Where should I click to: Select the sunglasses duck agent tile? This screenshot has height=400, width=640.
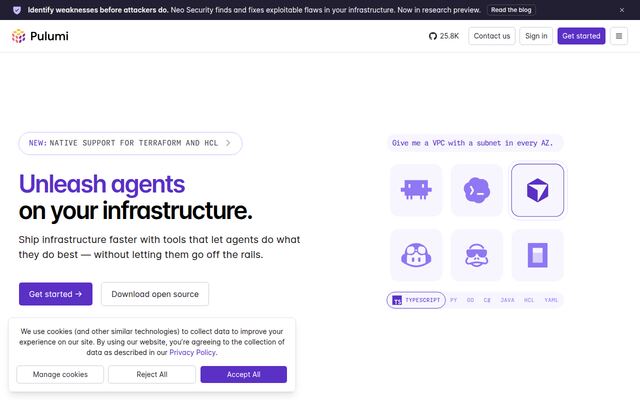pos(476,255)
